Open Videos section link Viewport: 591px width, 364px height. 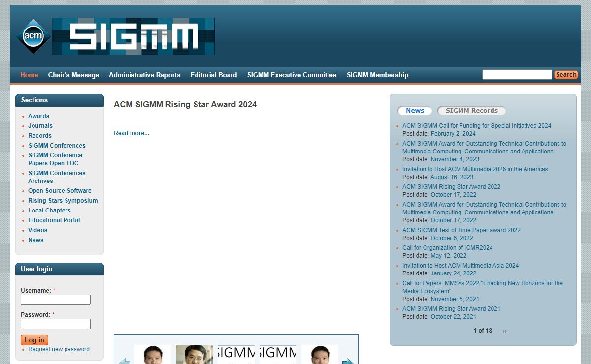click(38, 230)
